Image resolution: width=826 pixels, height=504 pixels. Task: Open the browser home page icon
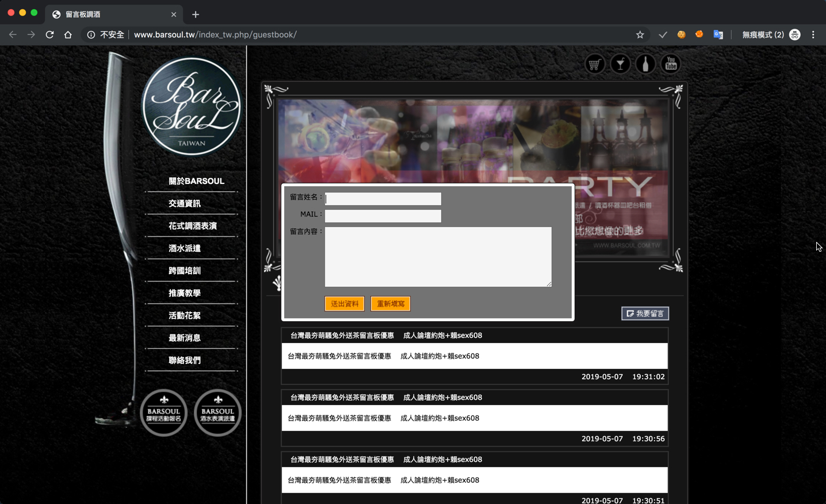click(x=68, y=34)
